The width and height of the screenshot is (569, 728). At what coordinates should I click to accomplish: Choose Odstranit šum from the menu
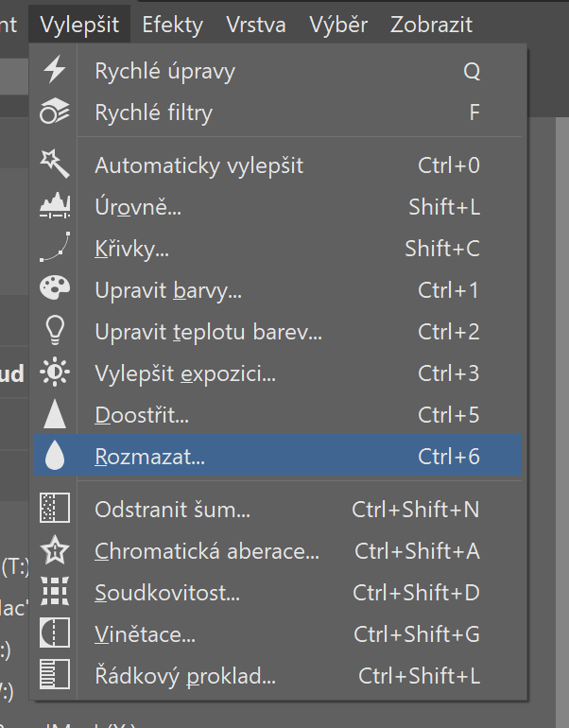coord(172,510)
